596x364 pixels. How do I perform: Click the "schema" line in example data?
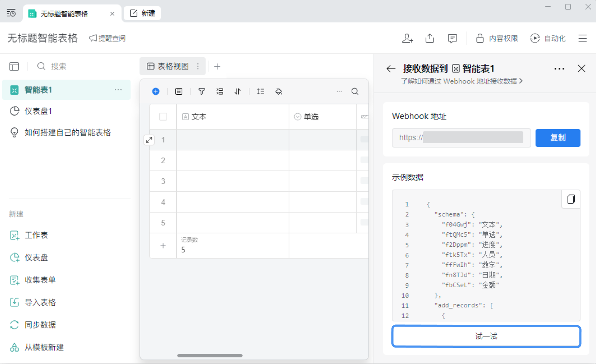coord(454,214)
